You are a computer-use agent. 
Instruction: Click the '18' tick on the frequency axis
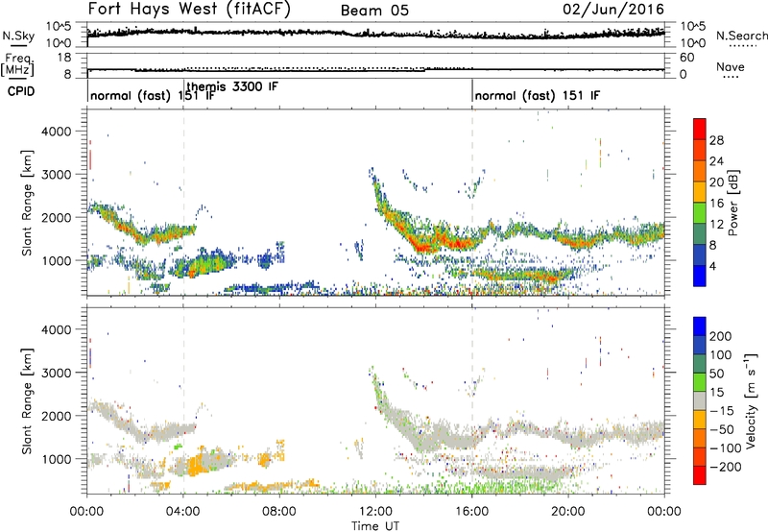pyautogui.click(x=64, y=58)
